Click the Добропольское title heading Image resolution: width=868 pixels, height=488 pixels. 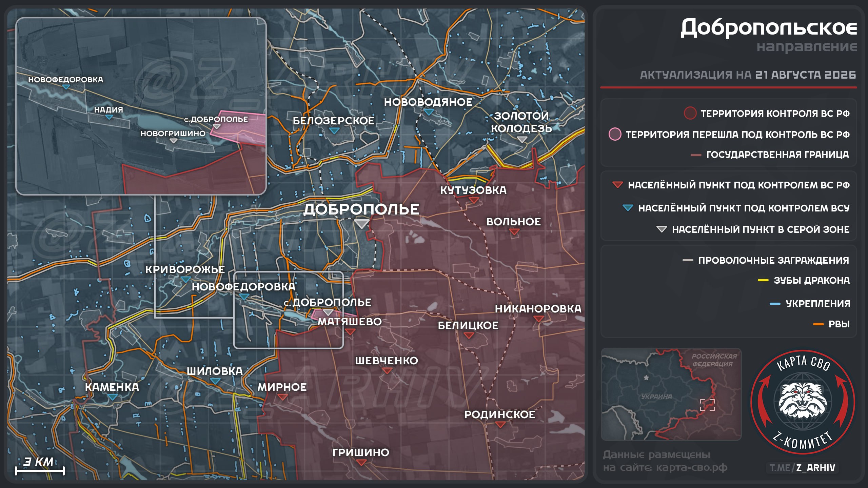click(769, 27)
